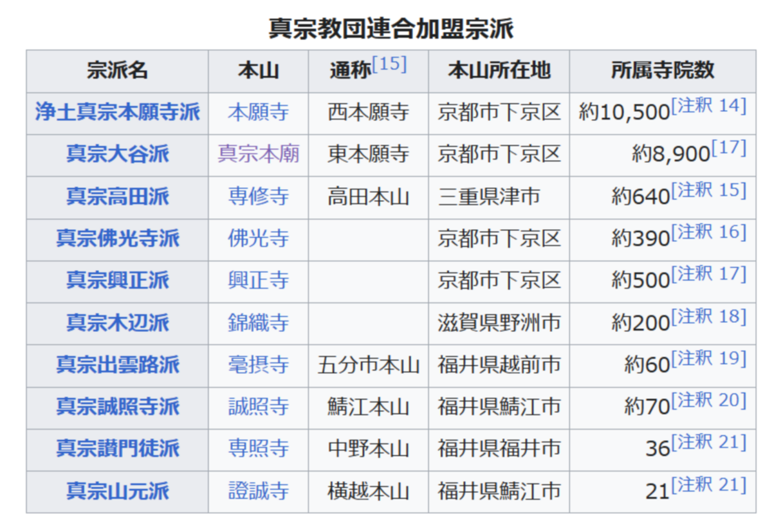Visit the 真宗山元派 link
This screenshot has height=532, width=772.
click(117, 491)
